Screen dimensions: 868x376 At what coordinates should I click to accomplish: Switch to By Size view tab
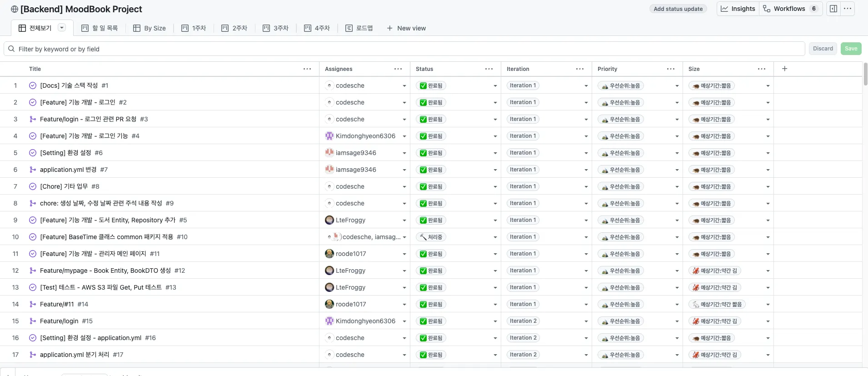pos(150,28)
